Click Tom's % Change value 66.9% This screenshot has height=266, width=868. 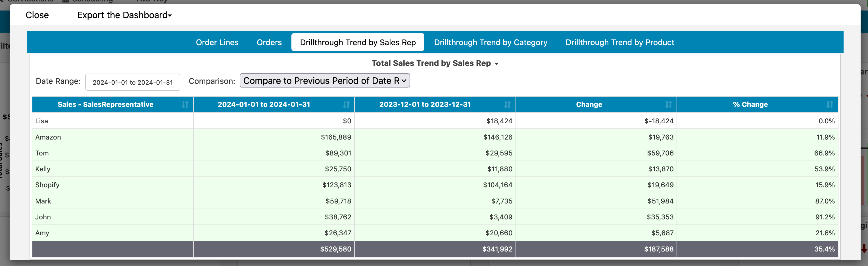point(824,153)
